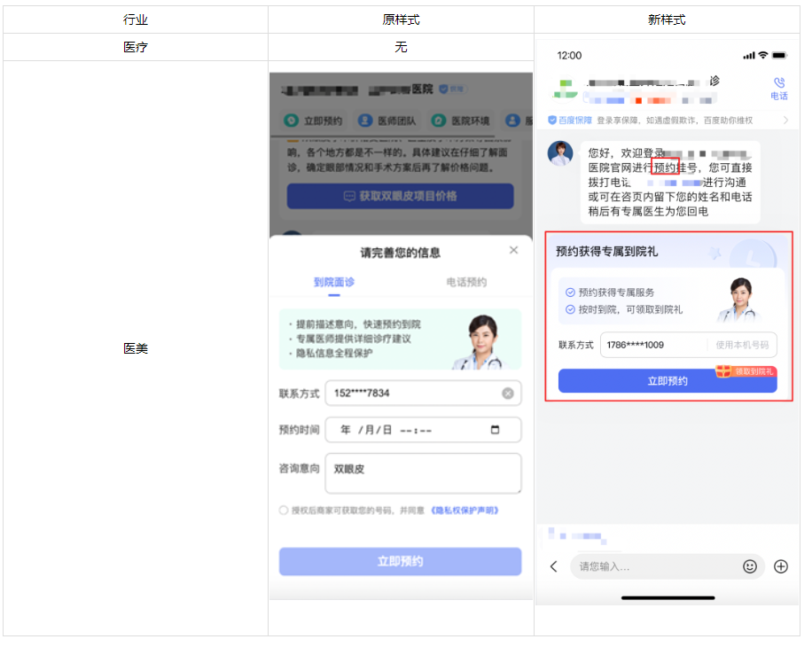This screenshot has height=647, width=812.
Task: Click the emoji smiley icon in message bar
Action: coord(750,566)
